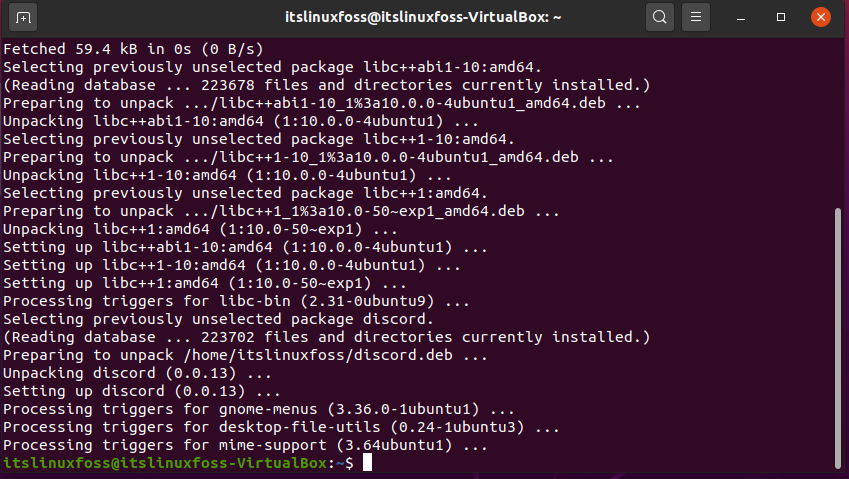
Task: Click the 'Setting up discord (0.0.13)' line
Action: pyautogui.click(x=142, y=391)
